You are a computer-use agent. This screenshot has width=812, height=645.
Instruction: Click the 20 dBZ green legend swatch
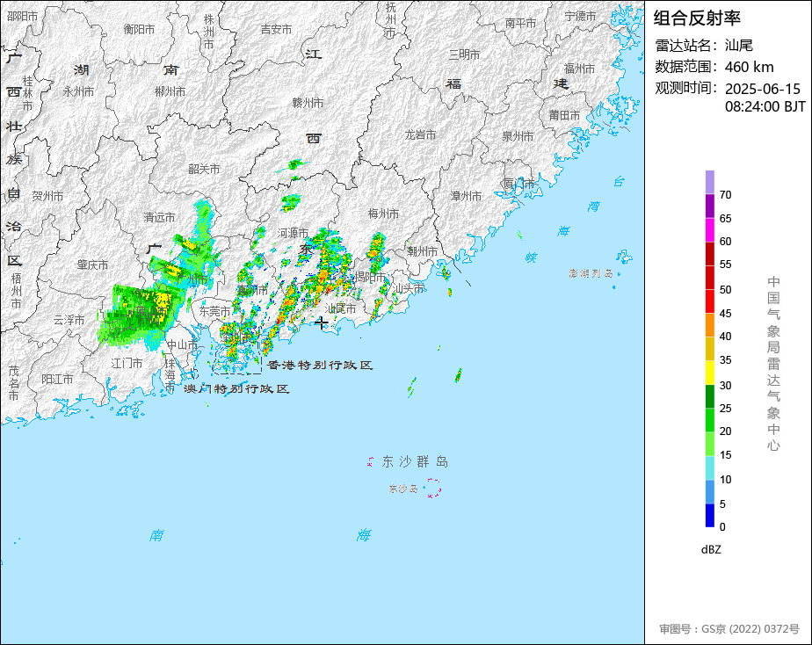[709, 420]
